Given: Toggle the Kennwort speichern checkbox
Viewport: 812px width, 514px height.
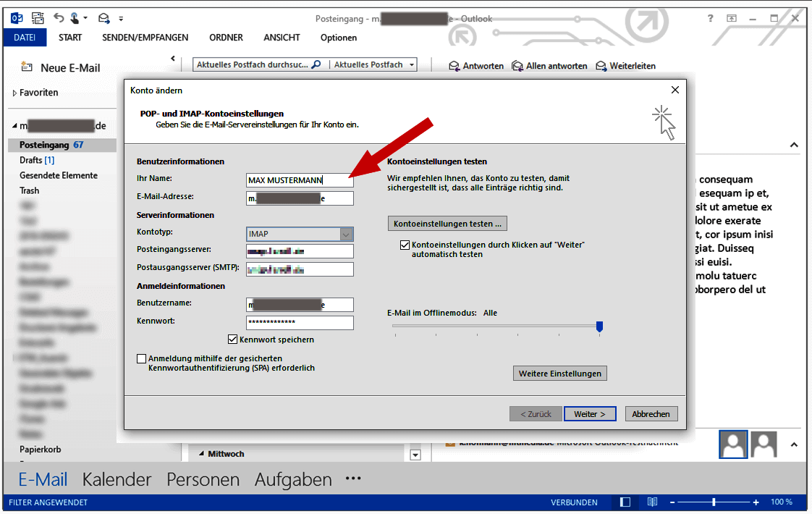Looking at the screenshot, I should 232,340.
